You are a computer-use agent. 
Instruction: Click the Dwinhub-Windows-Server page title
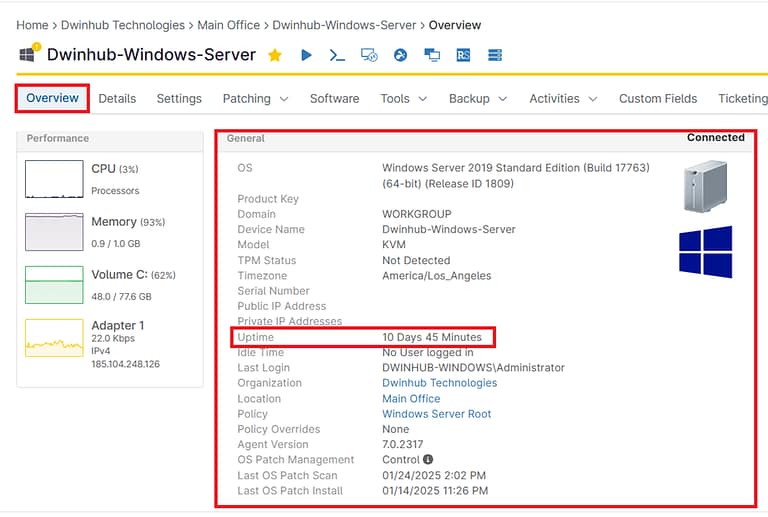click(151, 54)
